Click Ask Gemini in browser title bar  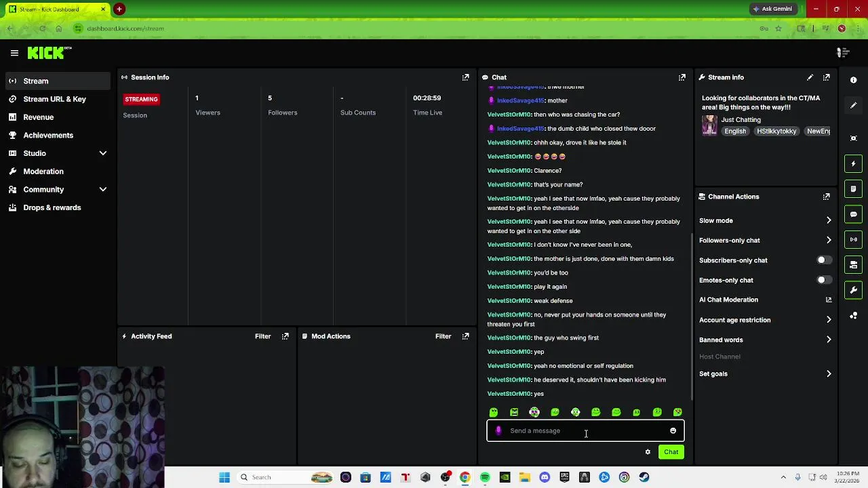(x=772, y=9)
